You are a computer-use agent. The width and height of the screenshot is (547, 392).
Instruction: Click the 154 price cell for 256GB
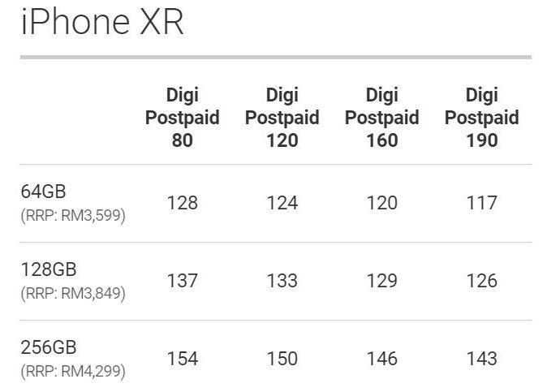(182, 359)
